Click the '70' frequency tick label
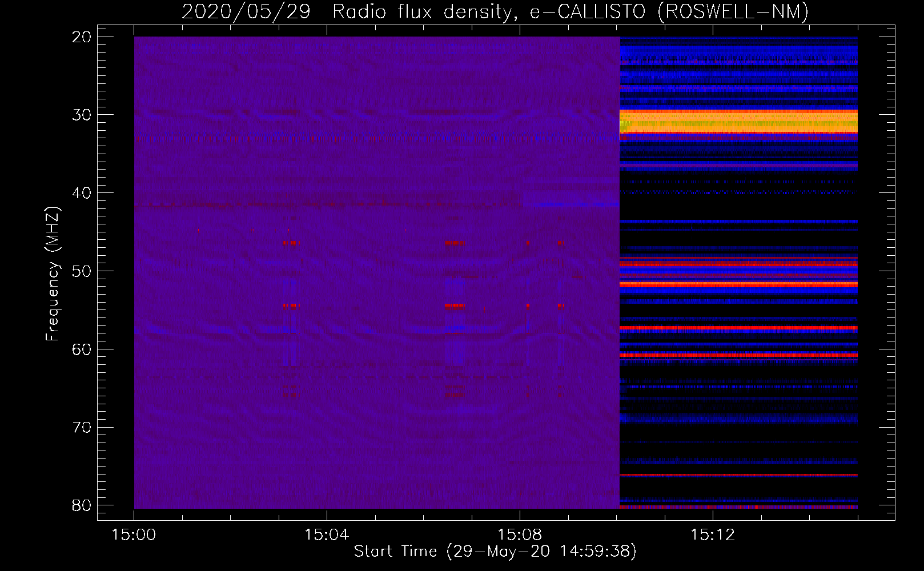Screen dimensions: 924x571 pyautogui.click(x=82, y=428)
